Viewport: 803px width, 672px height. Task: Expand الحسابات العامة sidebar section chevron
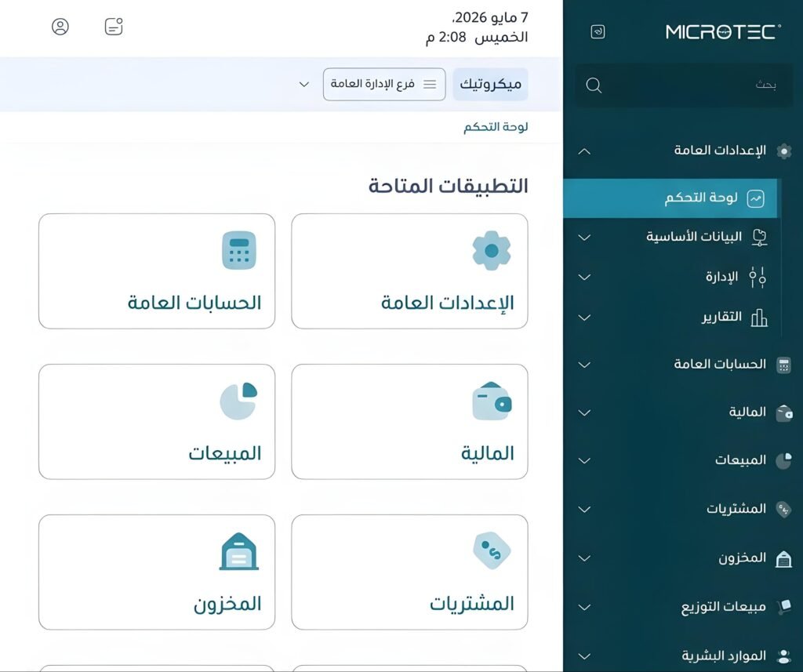[x=584, y=365]
